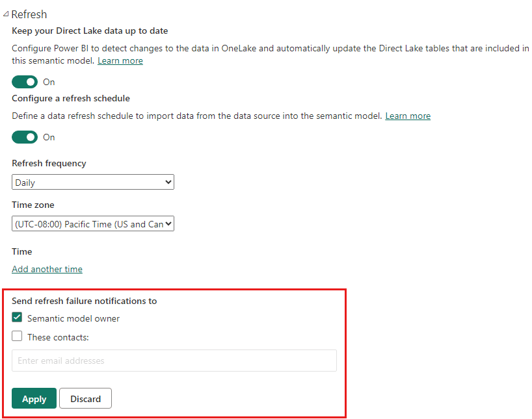
Task: Click the On label beside refresh schedule toggle
Action: coord(49,137)
